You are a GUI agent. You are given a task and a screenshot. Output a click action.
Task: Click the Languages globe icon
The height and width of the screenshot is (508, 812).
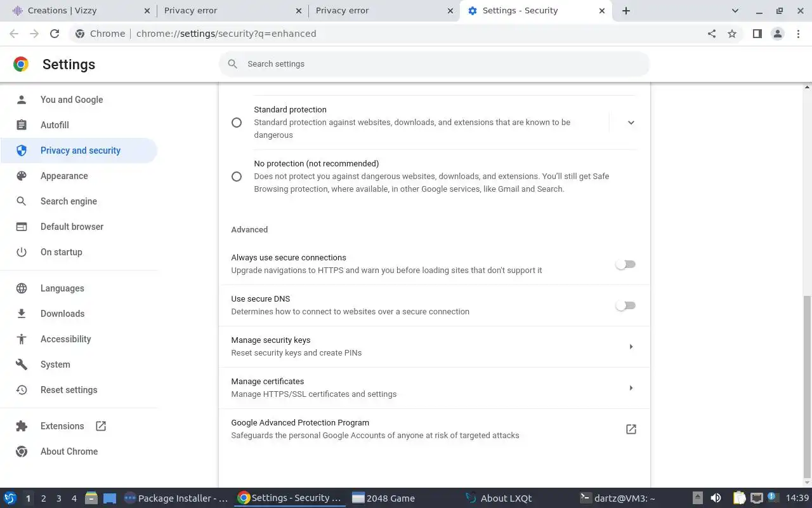coord(22,288)
